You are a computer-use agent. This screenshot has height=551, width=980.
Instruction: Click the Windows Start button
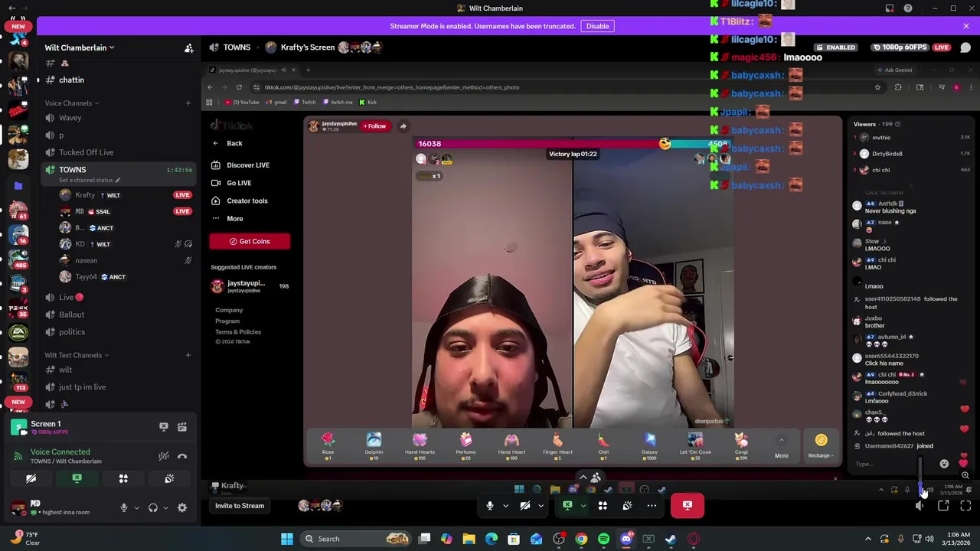point(287,539)
